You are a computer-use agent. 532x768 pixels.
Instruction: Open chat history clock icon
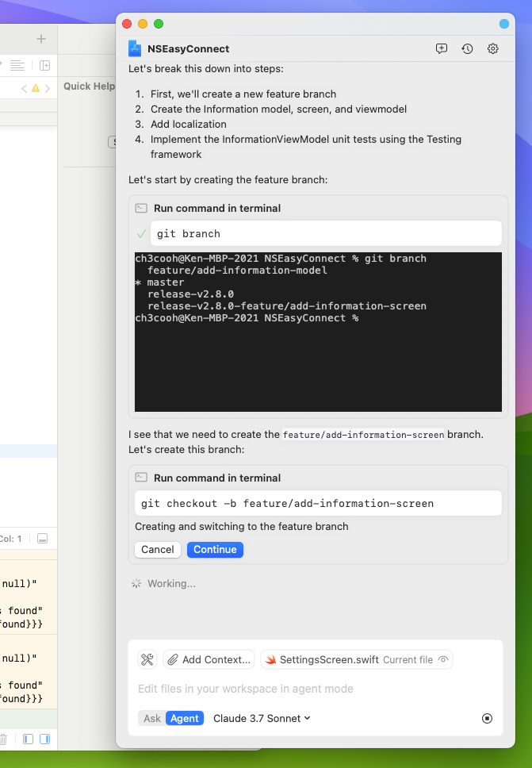pyautogui.click(x=468, y=48)
